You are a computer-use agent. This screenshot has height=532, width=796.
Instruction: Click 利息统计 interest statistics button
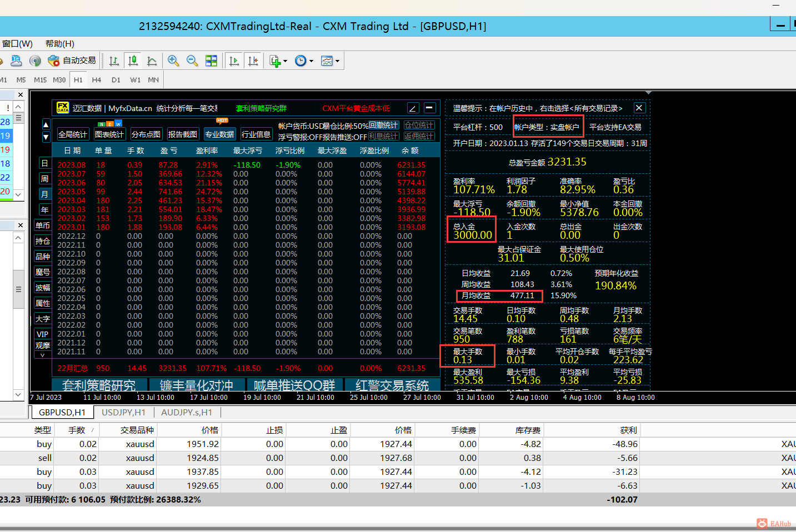point(383,137)
